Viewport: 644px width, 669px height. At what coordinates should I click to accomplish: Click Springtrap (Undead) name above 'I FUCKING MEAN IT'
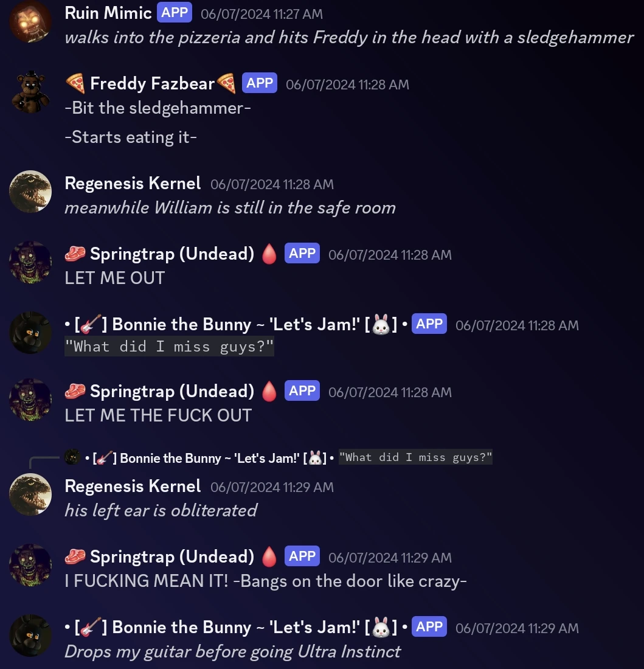point(172,556)
